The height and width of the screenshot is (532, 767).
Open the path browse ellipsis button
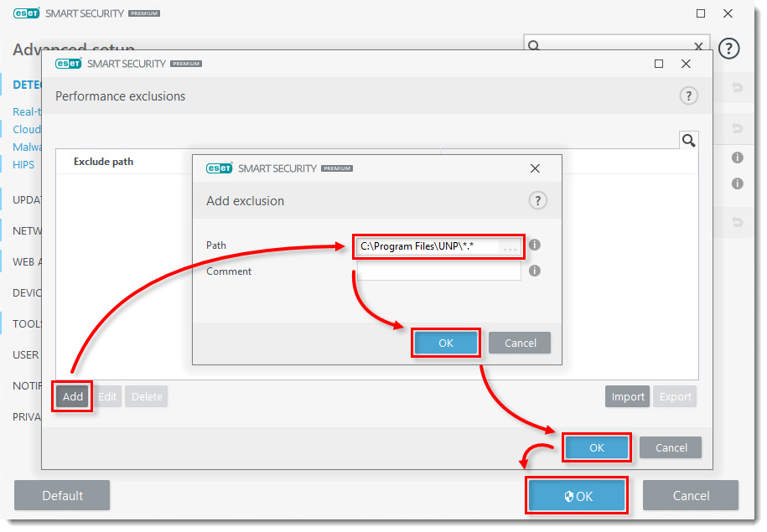510,247
